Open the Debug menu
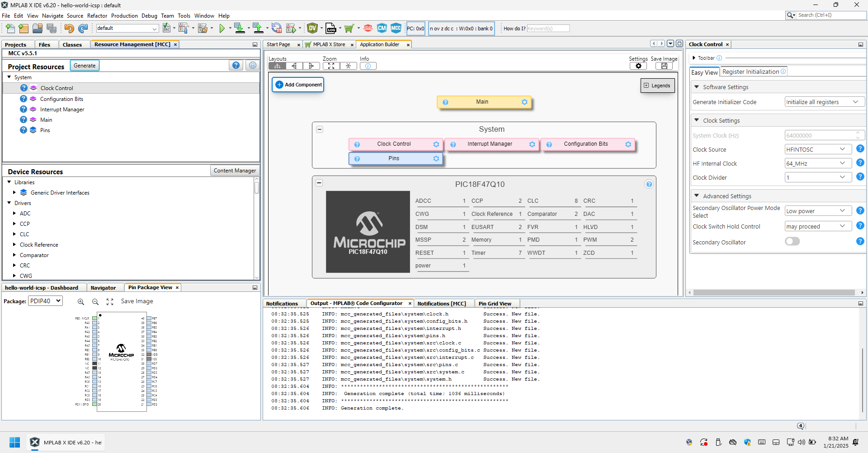The width and height of the screenshot is (868, 453). coord(149,16)
